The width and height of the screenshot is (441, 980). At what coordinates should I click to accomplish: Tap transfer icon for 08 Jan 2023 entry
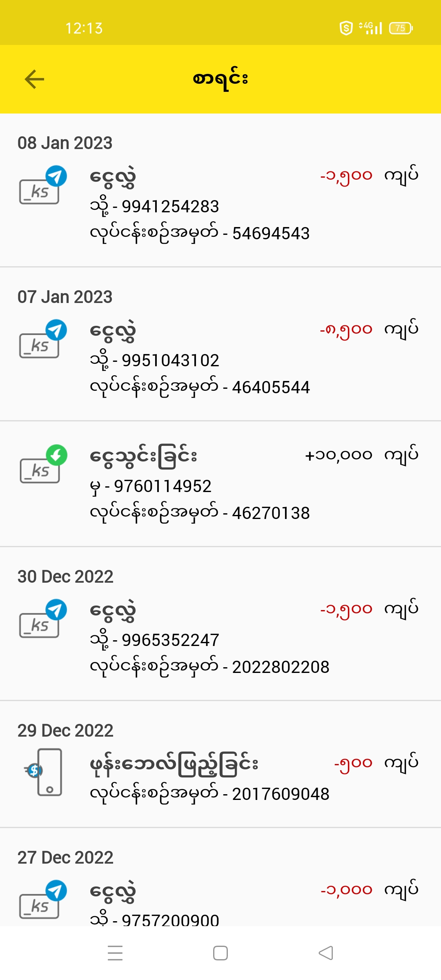(x=43, y=185)
